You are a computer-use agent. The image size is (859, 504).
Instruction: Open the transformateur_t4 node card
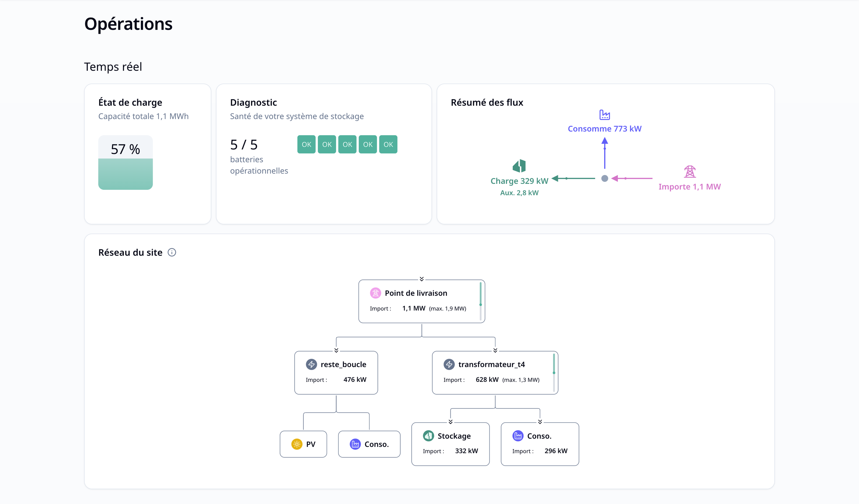coord(495,372)
